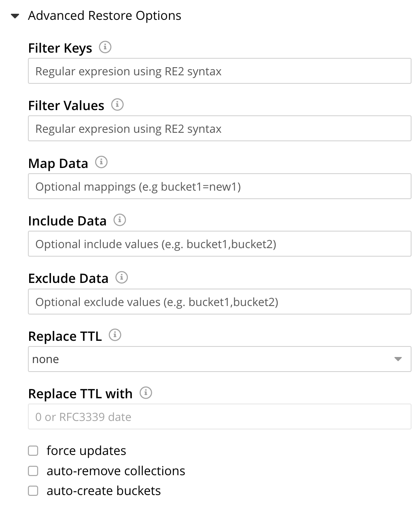This screenshot has width=420, height=510.
Task: Select the Map Data mappings field
Action: [x=219, y=186]
